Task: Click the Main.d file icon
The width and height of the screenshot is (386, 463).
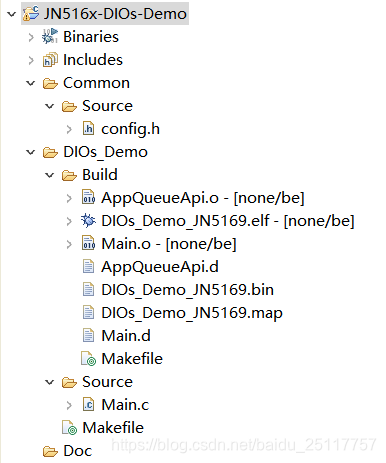Action: tap(88, 336)
